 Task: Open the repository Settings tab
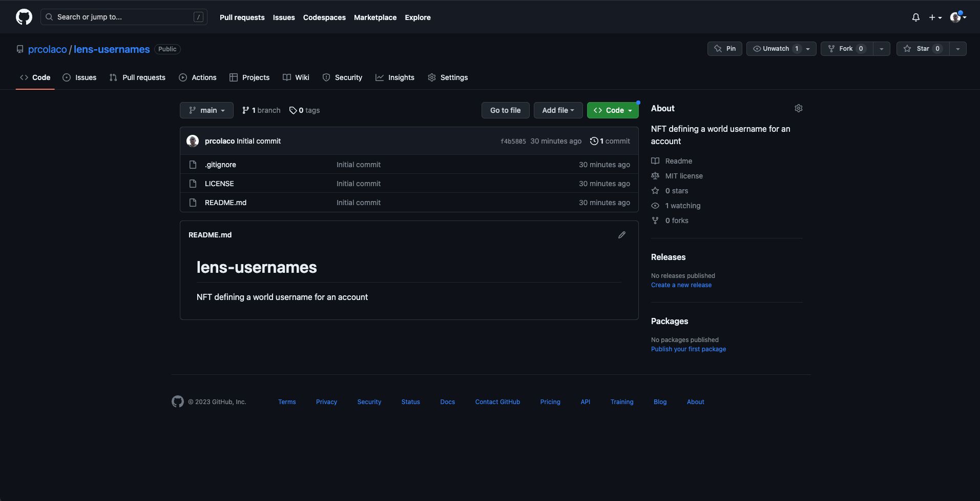point(448,77)
